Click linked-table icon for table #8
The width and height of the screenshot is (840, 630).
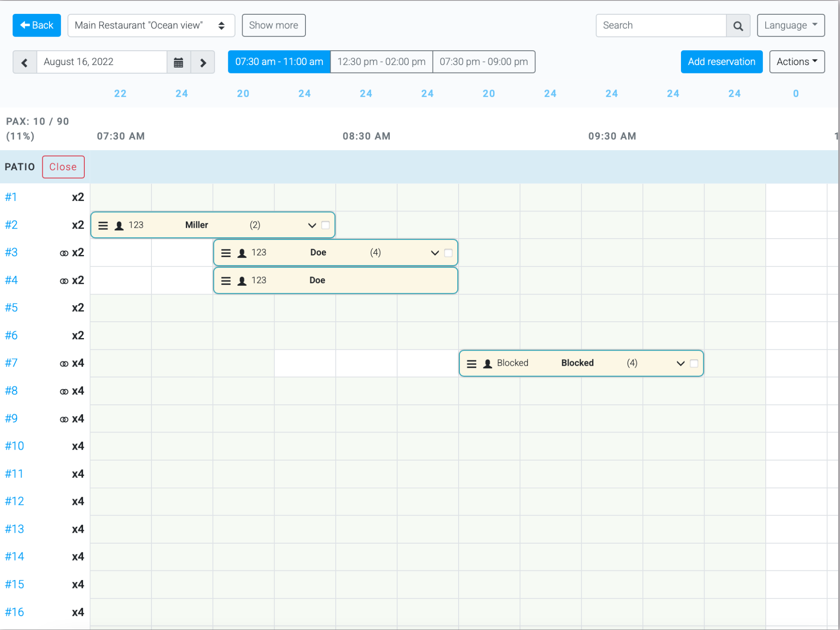tap(64, 391)
